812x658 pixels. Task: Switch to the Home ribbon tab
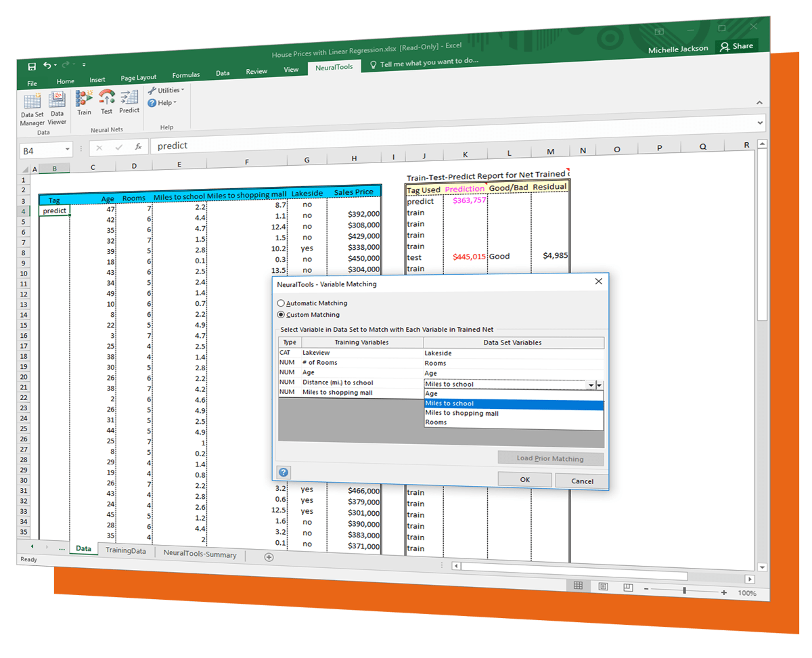point(66,81)
